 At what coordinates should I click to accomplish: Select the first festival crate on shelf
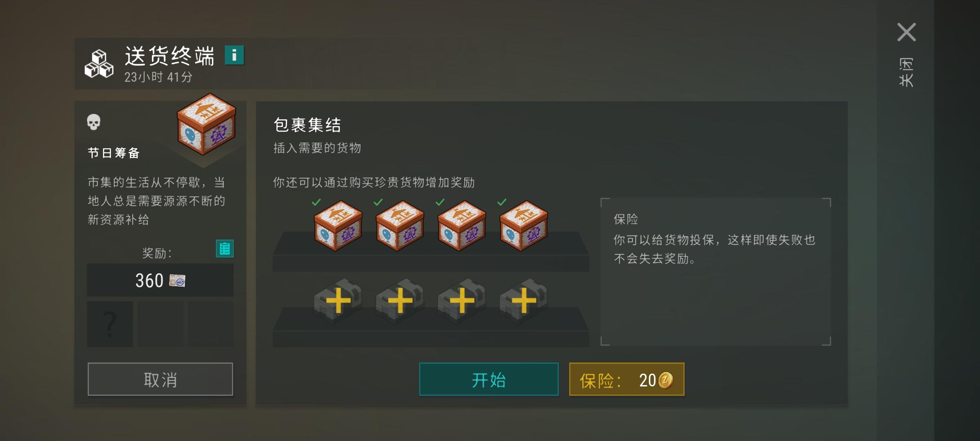pos(338,225)
